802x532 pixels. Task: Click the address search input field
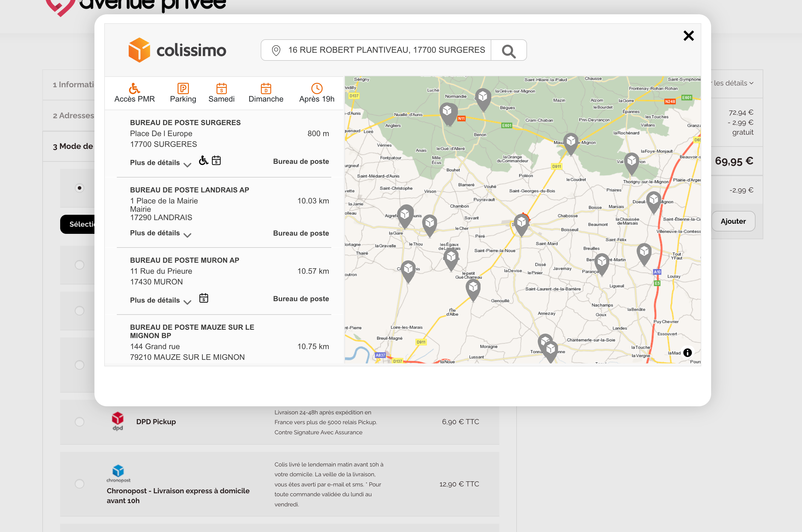pyautogui.click(x=376, y=50)
